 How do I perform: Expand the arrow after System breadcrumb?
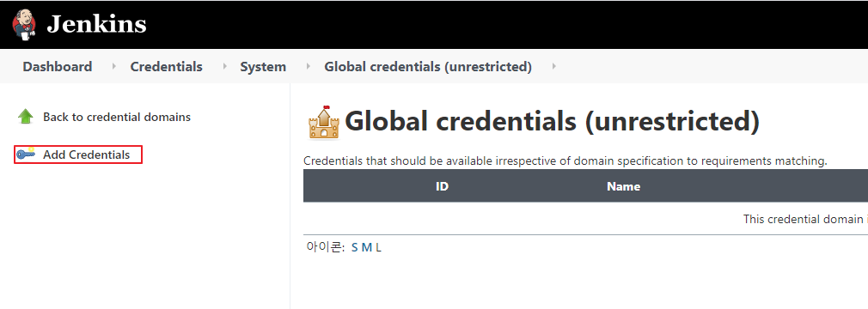pos(309,66)
